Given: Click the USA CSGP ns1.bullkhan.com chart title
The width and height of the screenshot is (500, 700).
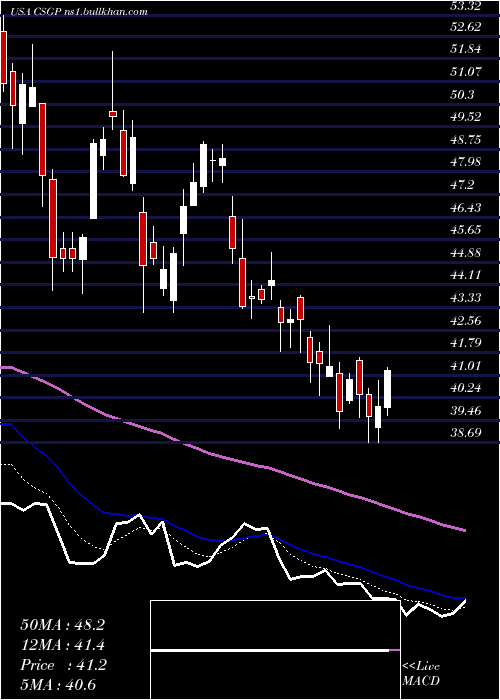Looking at the screenshot, I should 77,12.
